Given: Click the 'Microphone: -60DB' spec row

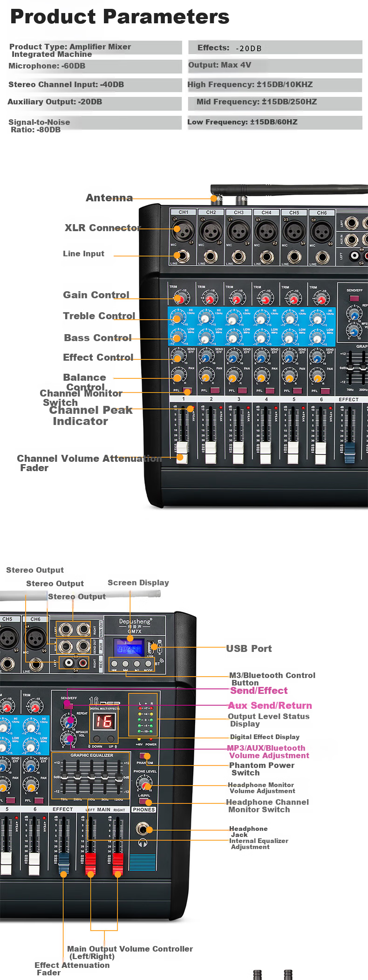Looking at the screenshot, I should pos(95,66).
